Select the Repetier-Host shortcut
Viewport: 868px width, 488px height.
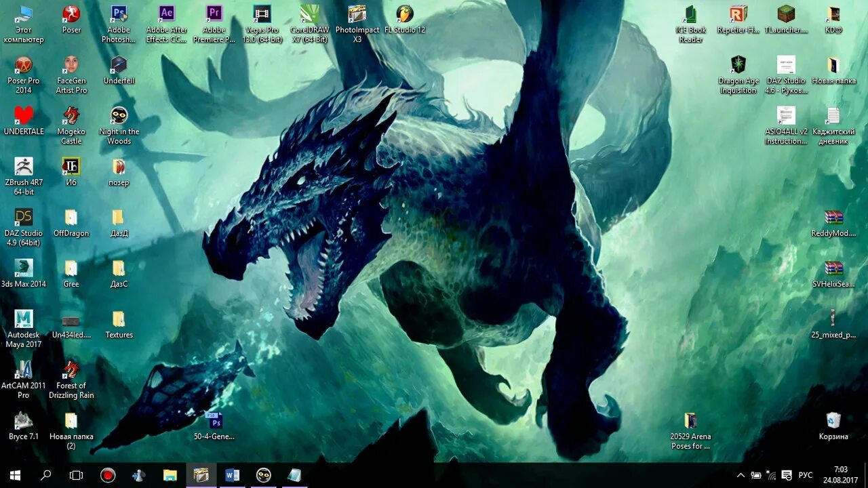[738, 20]
